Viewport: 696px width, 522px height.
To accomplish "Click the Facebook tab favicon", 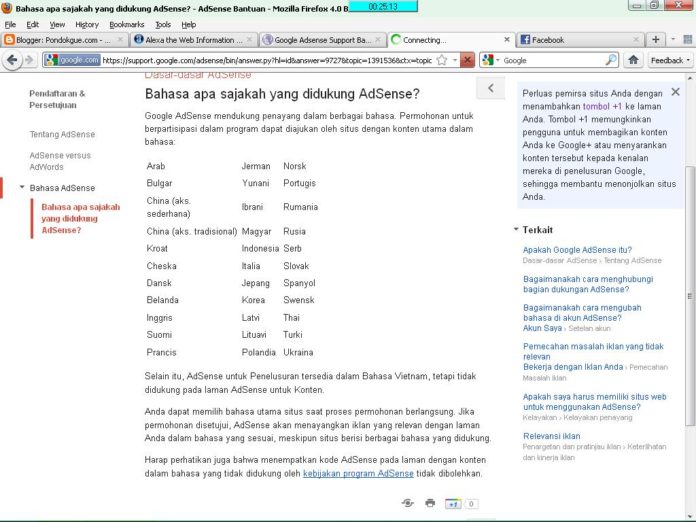I will [x=525, y=40].
